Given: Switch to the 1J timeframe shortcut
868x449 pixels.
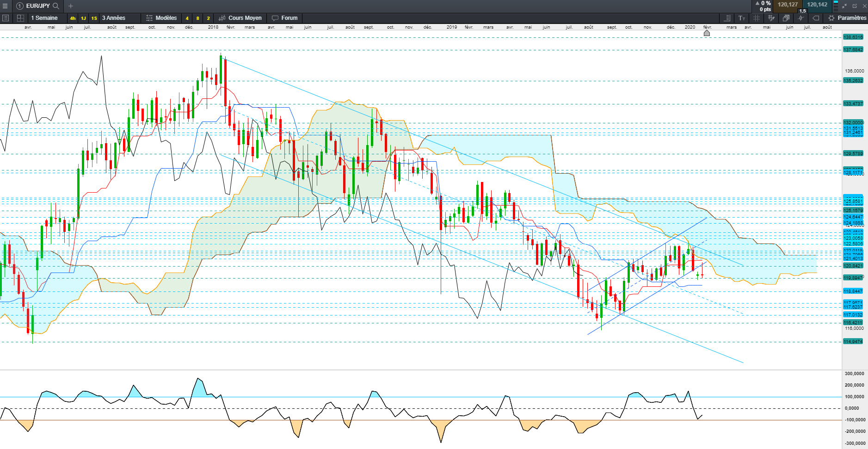Looking at the screenshot, I should [x=83, y=18].
